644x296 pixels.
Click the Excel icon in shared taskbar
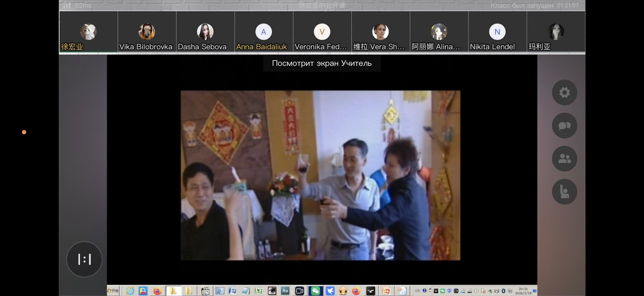pyautogui.click(x=259, y=290)
